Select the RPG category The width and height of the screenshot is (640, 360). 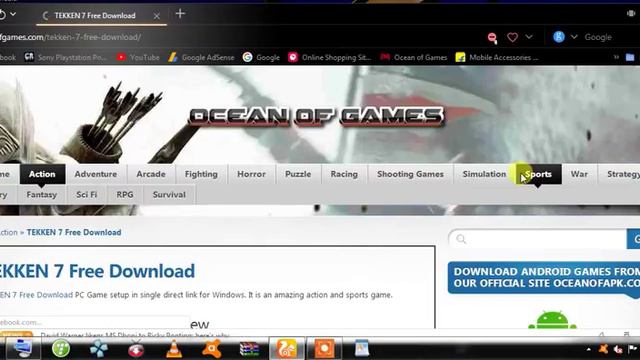(125, 195)
